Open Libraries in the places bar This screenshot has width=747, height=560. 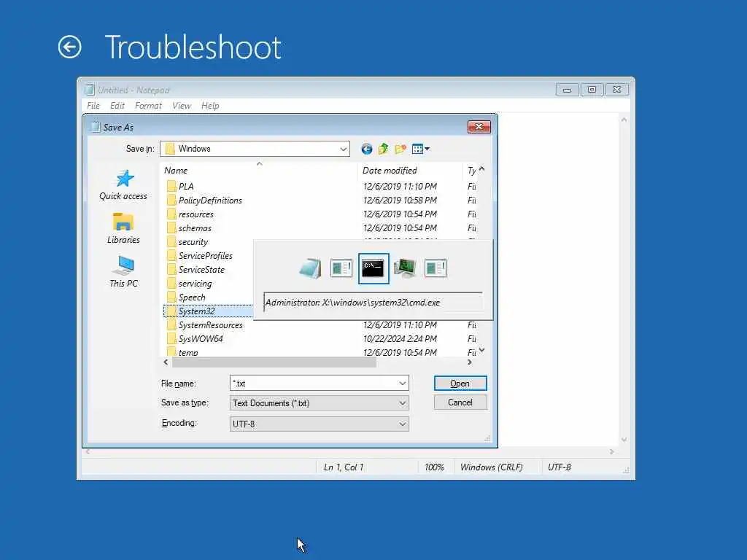123,228
